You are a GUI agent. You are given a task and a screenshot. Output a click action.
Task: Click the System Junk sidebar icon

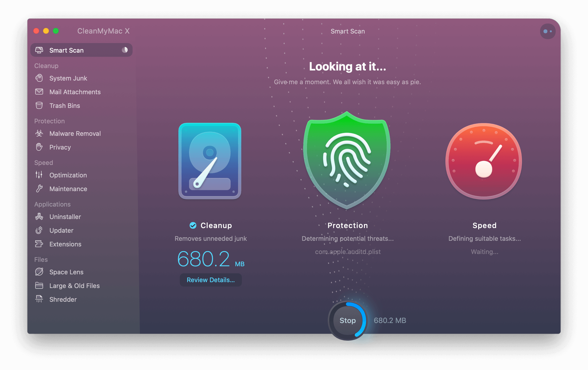point(39,78)
